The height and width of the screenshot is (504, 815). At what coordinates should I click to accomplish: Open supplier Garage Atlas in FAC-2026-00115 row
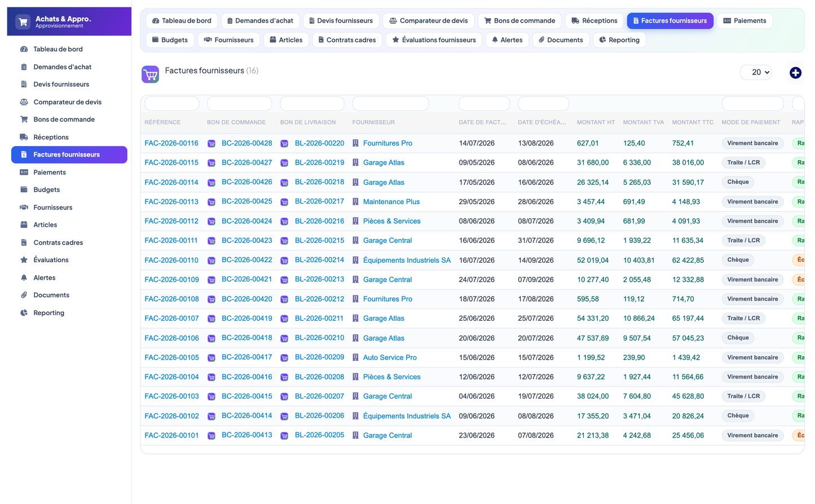(384, 162)
